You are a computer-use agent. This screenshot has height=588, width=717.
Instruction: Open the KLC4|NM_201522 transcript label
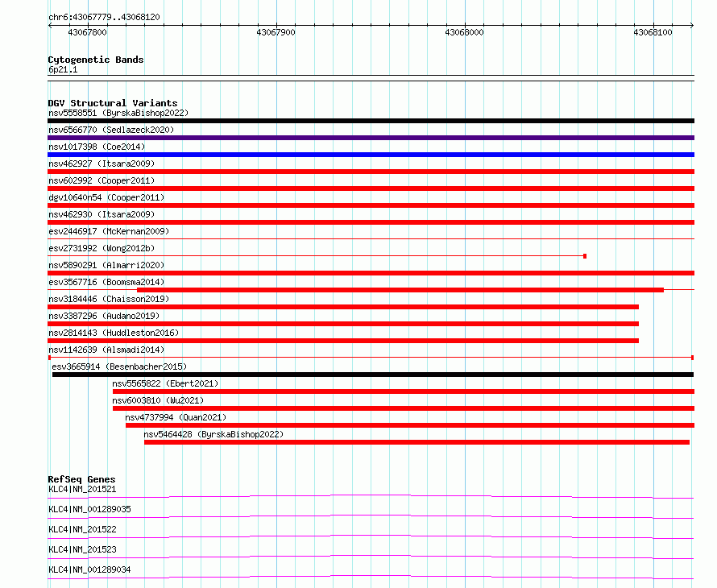pyautogui.click(x=82, y=529)
